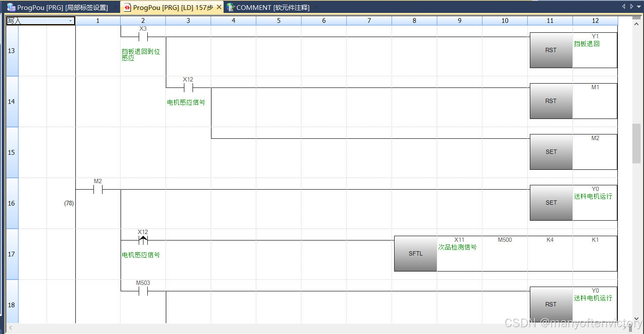Screen dimensions: 644x334
Task: Click the 挡板退回到位感应 comment
Action: [141, 55]
